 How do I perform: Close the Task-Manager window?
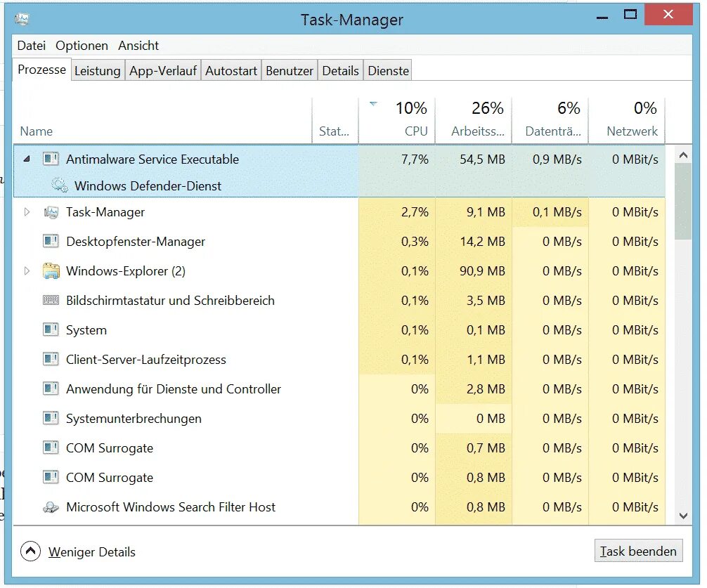[x=668, y=15]
